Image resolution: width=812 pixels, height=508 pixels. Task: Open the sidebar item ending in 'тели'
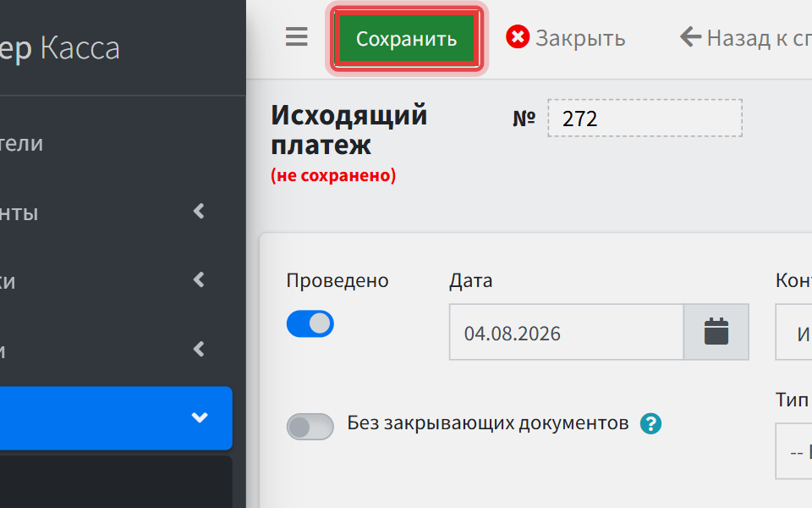coord(19,143)
